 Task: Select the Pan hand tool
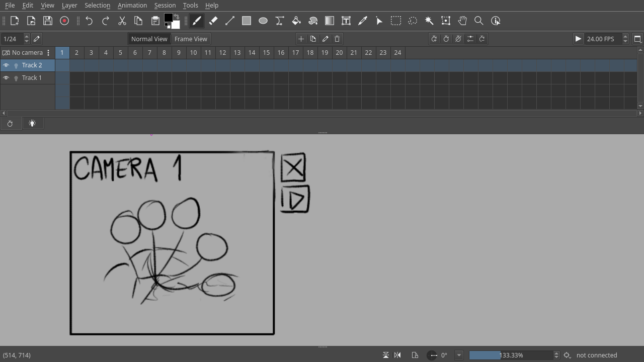462,21
